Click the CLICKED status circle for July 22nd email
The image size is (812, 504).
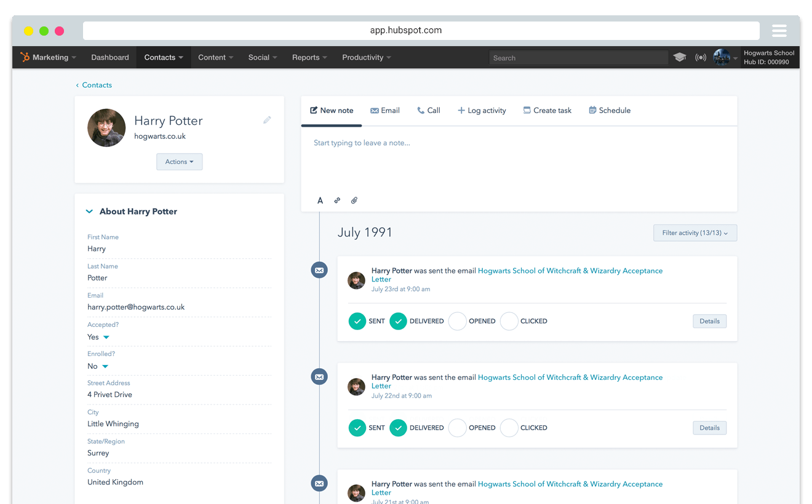pos(509,428)
